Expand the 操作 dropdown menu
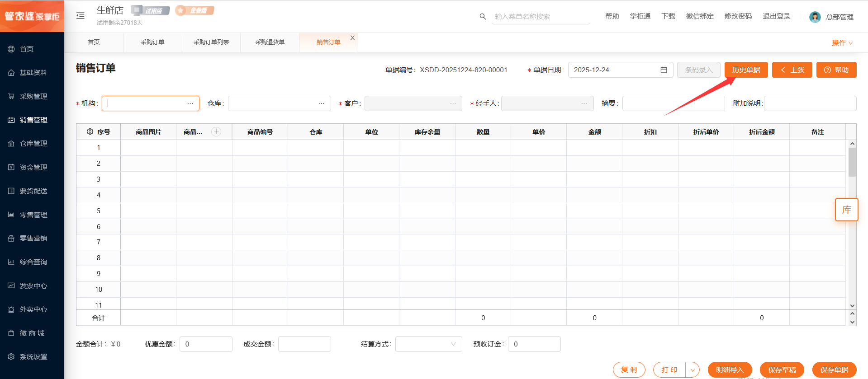 [x=842, y=43]
